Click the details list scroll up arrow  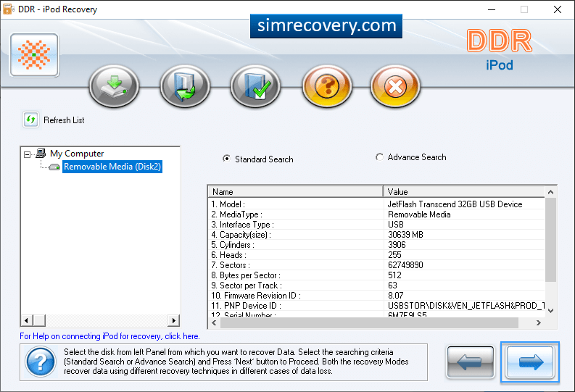pos(550,192)
